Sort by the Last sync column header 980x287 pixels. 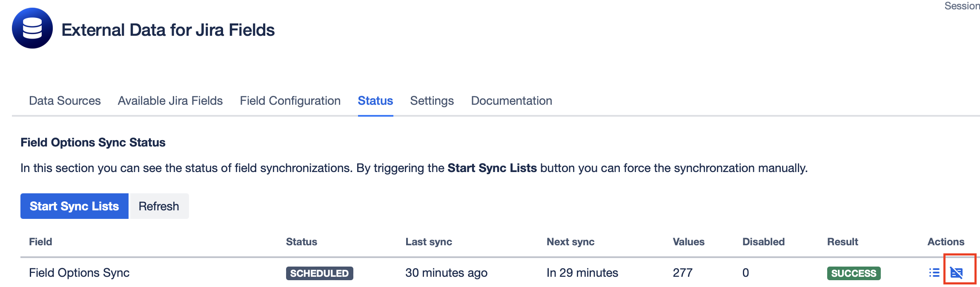[429, 241]
